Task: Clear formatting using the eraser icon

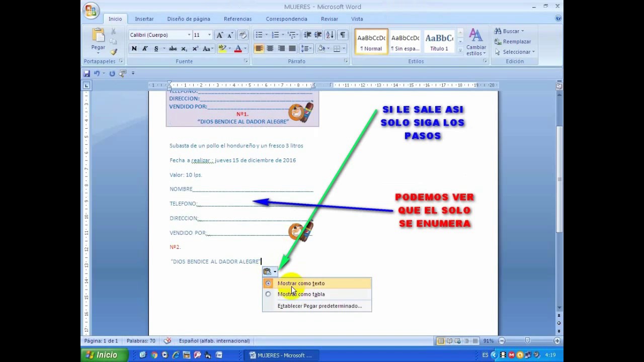Action: click(243, 35)
